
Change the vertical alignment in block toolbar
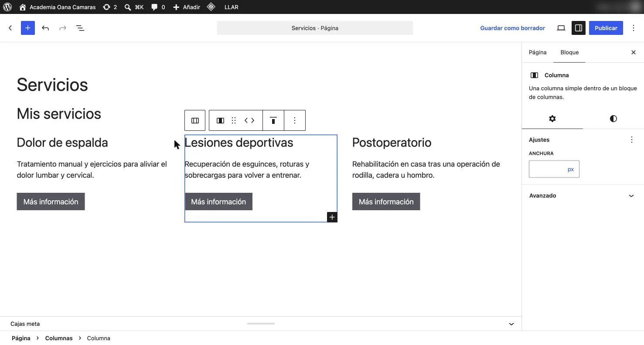pos(273,120)
